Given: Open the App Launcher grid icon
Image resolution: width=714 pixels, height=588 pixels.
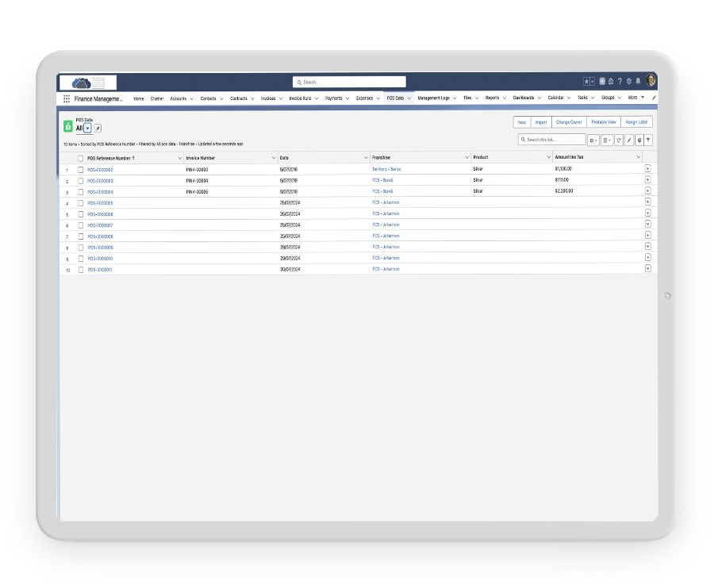Looking at the screenshot, I should [x=67, y=98].
